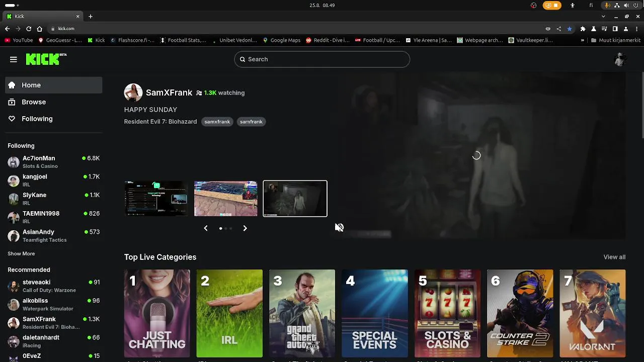Stop screen recording indicator
Viewport: 644px width, 362px height.
pyautogui.click(x=552, y=5)
